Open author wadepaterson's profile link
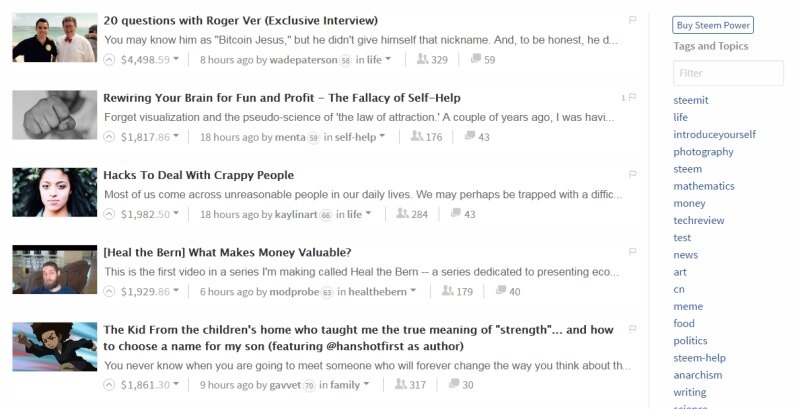The image size is (800, 409). pos(304,60)
